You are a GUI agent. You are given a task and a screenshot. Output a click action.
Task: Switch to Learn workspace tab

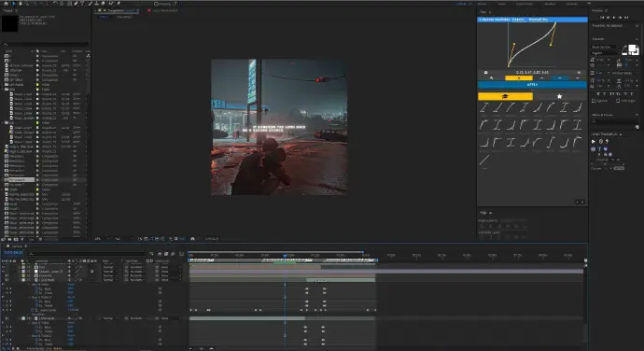pyautogui.click(x=501, y=4)
